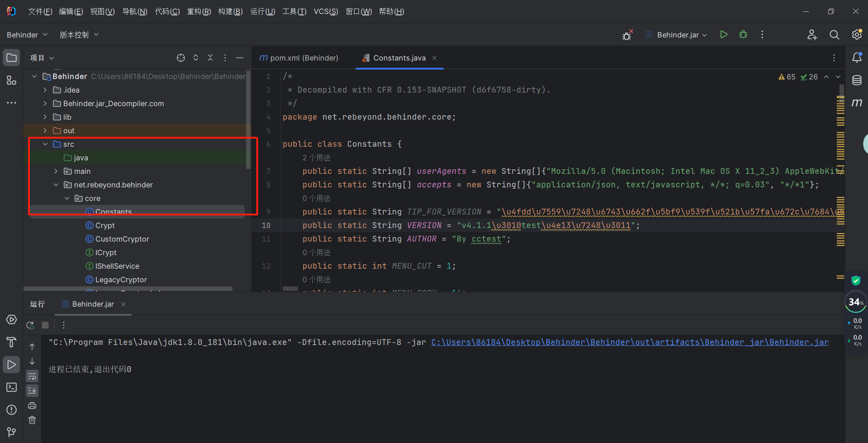Collapse the net.rebeyond.behinder package
Viewport: 868px width, 443px height.
pyautogui.click(x=56, y=185)
